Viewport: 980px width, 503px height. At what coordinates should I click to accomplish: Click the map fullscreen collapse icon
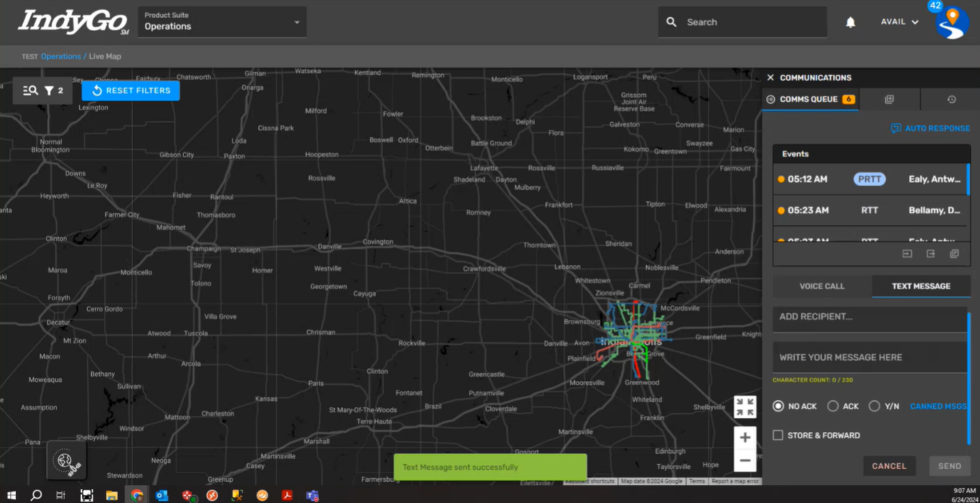tap(745, 407)
